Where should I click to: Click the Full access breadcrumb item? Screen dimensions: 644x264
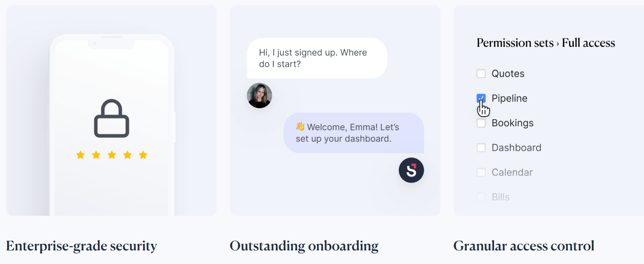[x=589, y=43]
